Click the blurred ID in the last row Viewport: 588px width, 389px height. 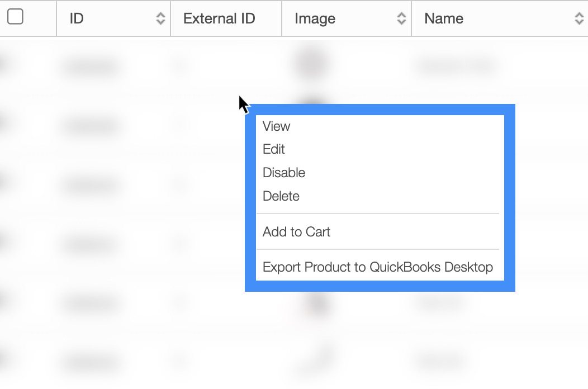[89, 363]
